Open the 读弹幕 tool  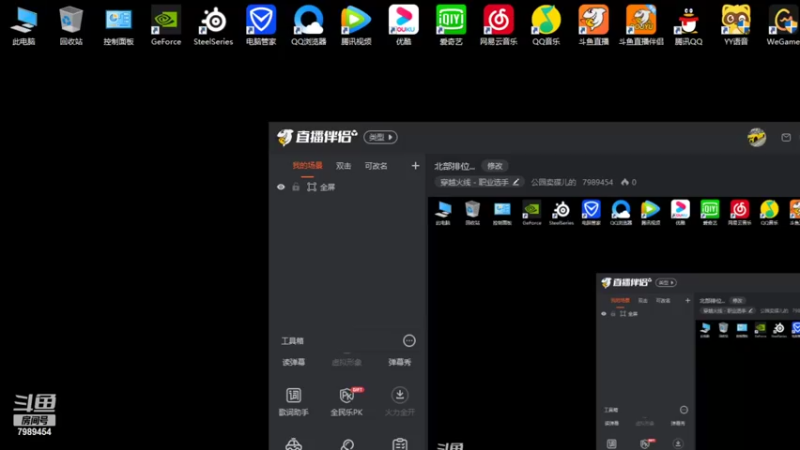(293, 362)
